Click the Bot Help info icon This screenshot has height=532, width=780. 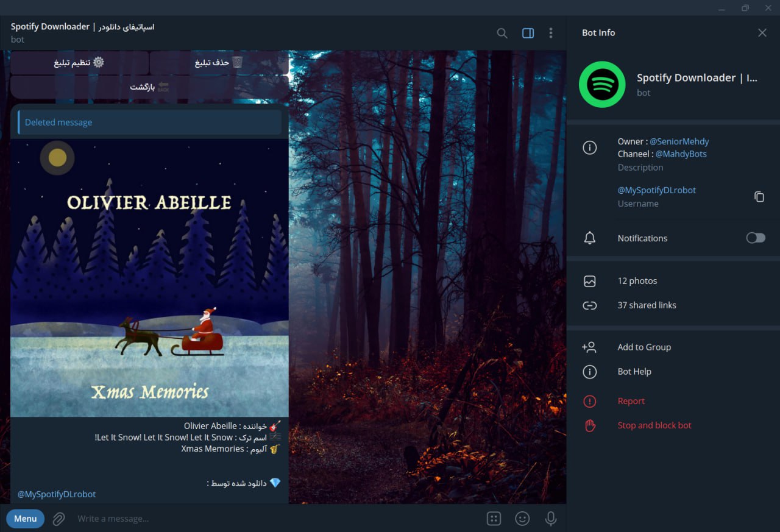(589, 372)
